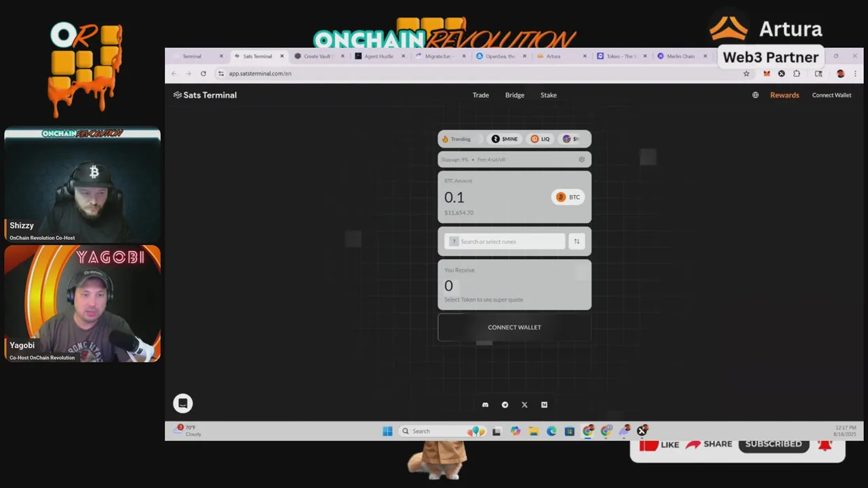
Task: Reload the page
Action: (x=203, y=73)
